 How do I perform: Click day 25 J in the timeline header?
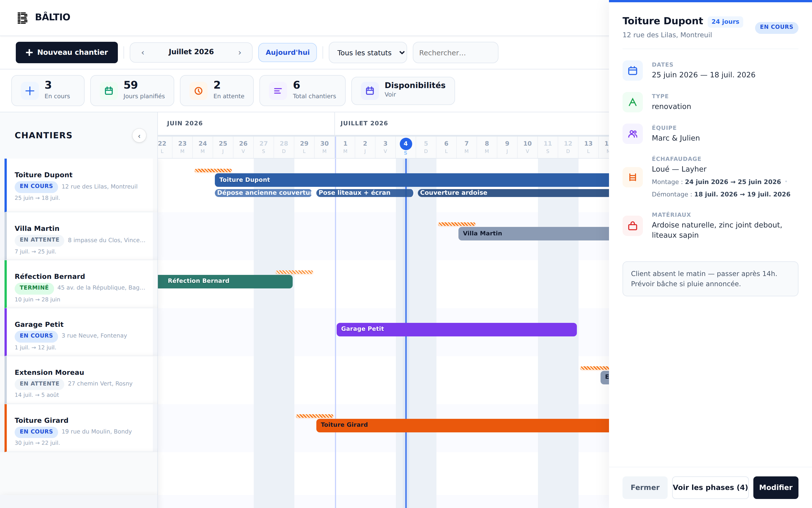[x=223, y=147]
